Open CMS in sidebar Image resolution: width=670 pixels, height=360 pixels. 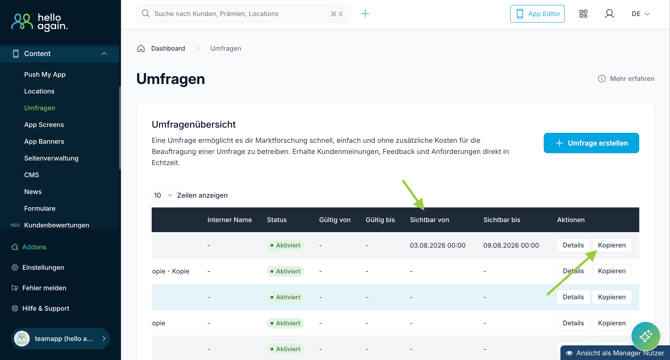32,175
